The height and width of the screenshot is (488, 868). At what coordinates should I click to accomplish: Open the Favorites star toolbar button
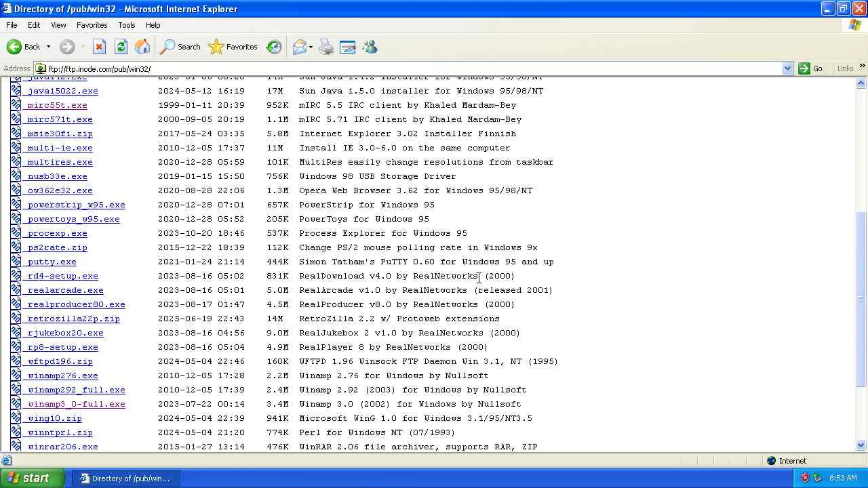[233, 47]
